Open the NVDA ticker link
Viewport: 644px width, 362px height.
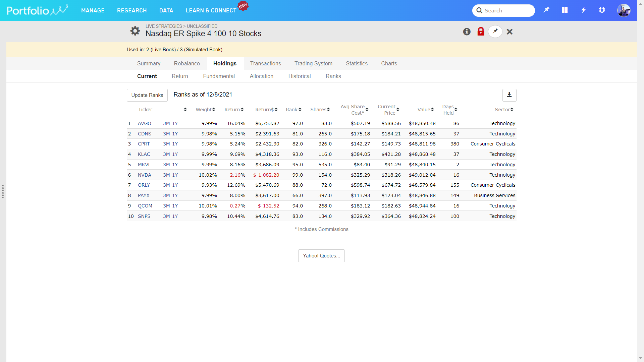[144, 175]
